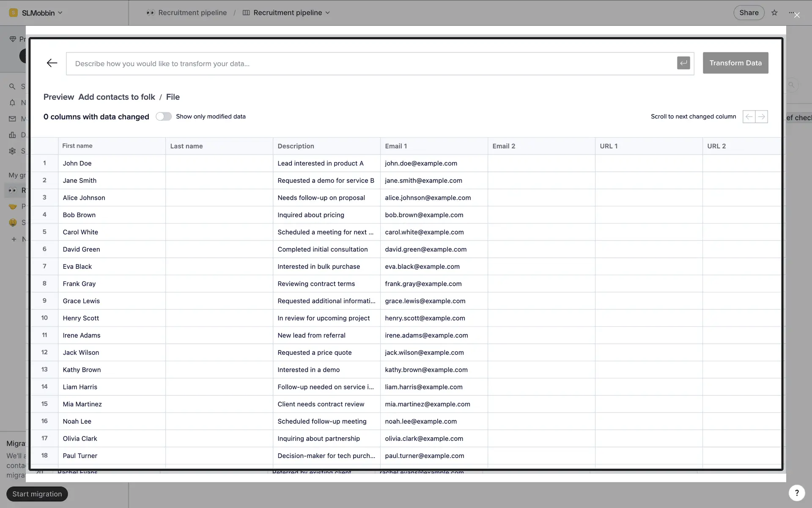
Task: Expand the Recruitment pipeline view dropdown
Action: [287, 13]
